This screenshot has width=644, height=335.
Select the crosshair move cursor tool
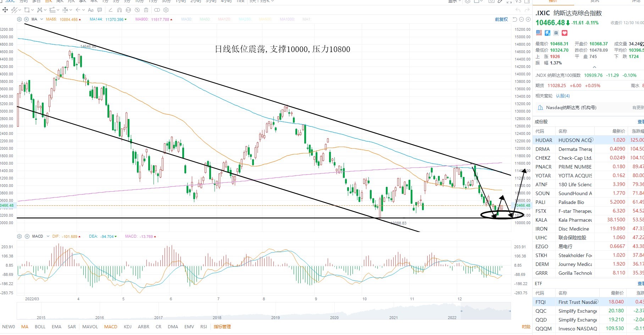[x=5, y=10]
